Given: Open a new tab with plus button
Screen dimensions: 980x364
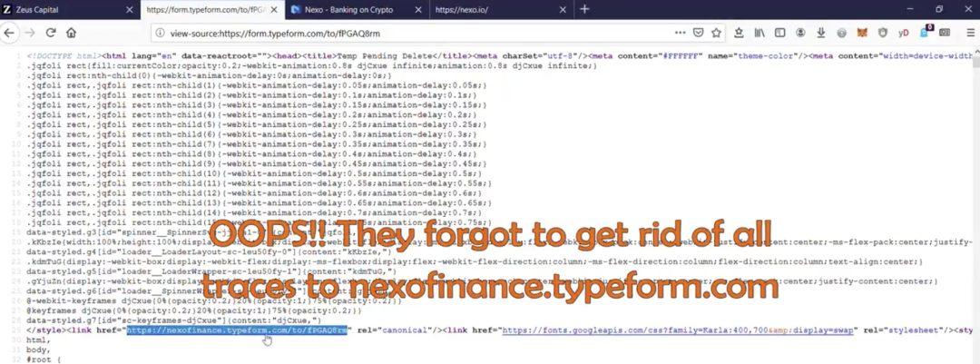Looking at the screenshot, I should [x=584, y=9].
